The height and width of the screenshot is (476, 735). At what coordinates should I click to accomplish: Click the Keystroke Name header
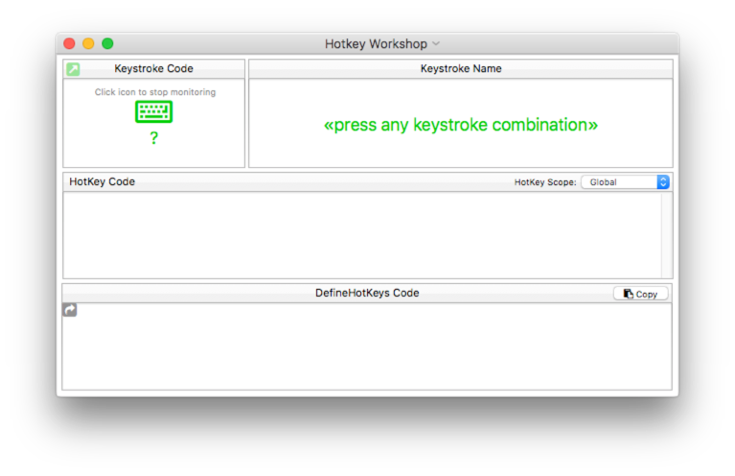(461, 68)
